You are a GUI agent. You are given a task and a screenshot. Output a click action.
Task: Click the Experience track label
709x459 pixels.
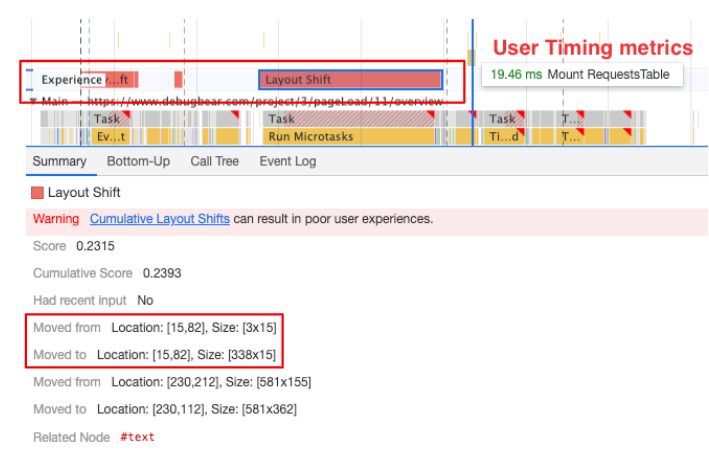tap(70, 80)
